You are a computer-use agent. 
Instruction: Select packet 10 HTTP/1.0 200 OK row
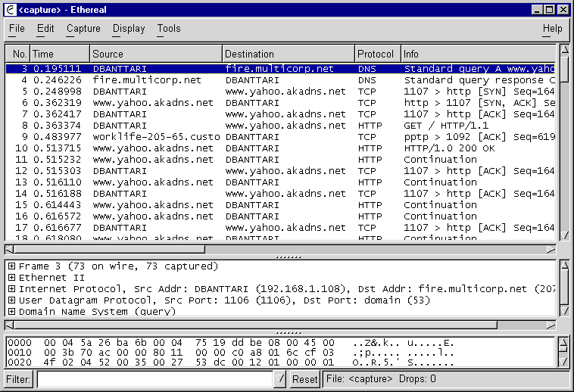pos(280,148)
